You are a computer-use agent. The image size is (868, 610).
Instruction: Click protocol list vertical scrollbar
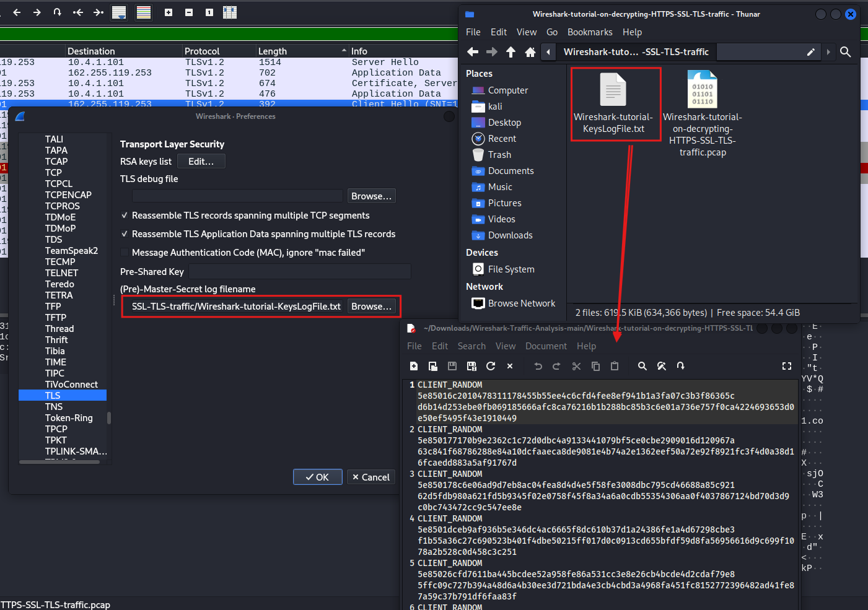coord(109,418)
